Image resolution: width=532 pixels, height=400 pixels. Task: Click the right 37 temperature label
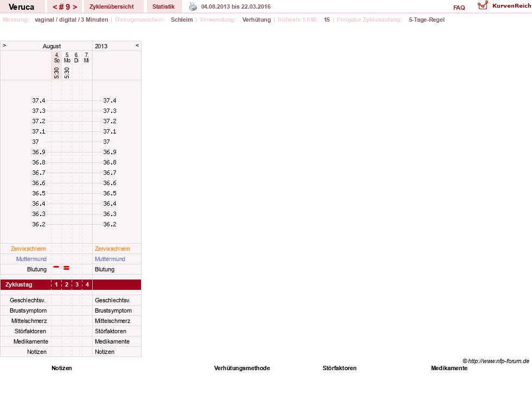click(106, 142)
